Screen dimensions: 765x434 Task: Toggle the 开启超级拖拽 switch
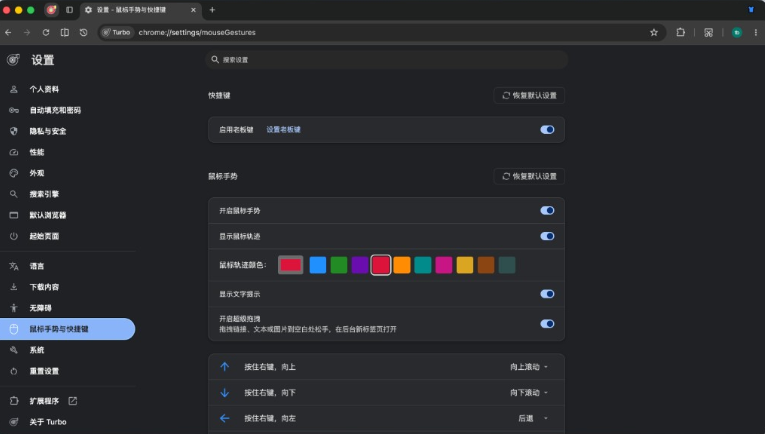click(547, 324)
